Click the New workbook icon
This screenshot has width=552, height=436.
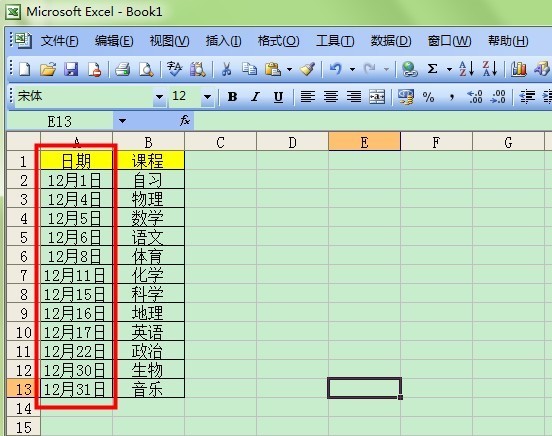[x=25, y=69]
